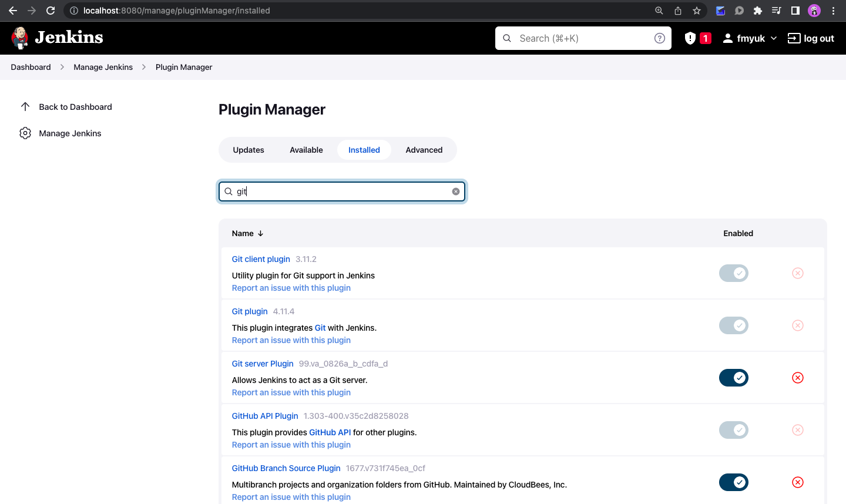This screenshot has height=504, width=846.
Task: Click the search help question mark icon
Action: [659, 38]
